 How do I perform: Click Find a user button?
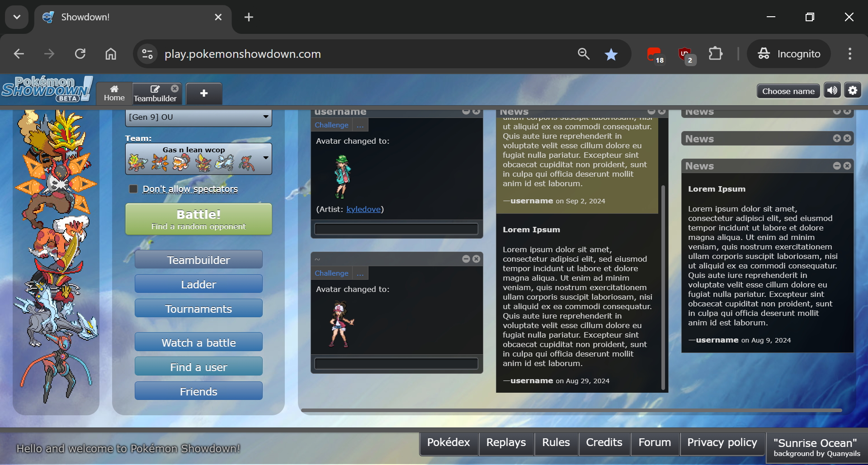198,367
